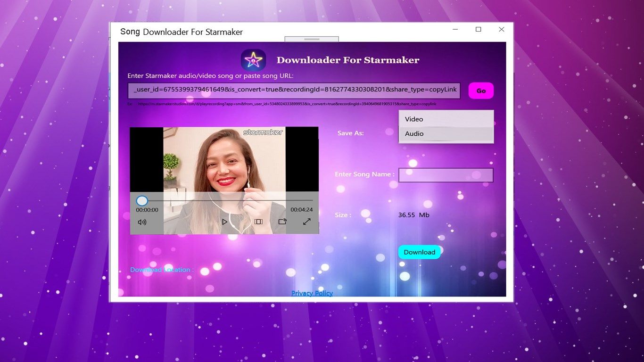Click the 00:04:24 duration label

(x=301, y=210)
